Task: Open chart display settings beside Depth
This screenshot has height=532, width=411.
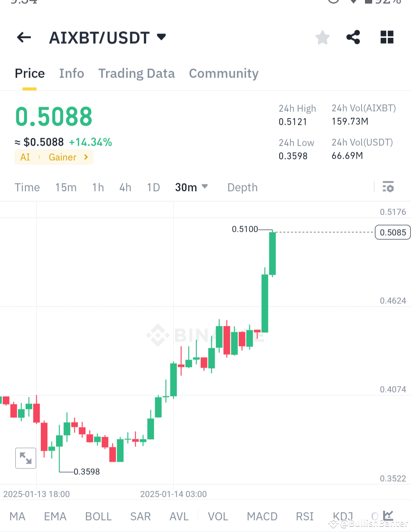Action: point(388,187)
